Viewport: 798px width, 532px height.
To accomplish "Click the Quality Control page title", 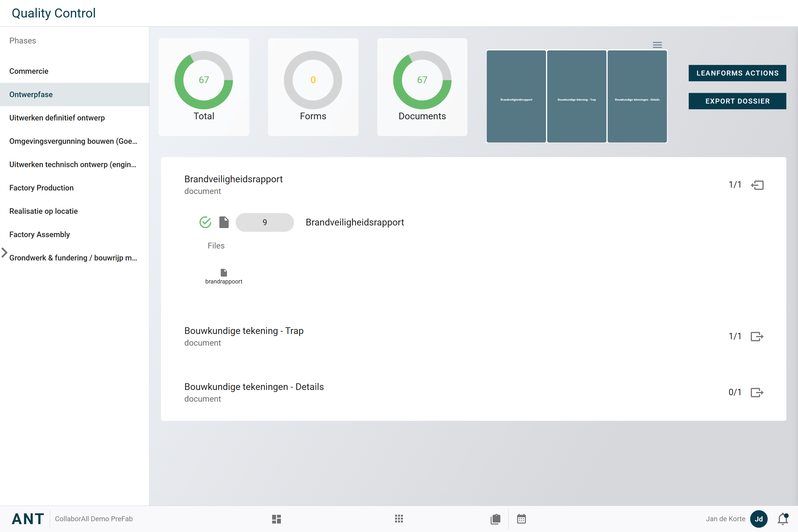I will point(54,13).
